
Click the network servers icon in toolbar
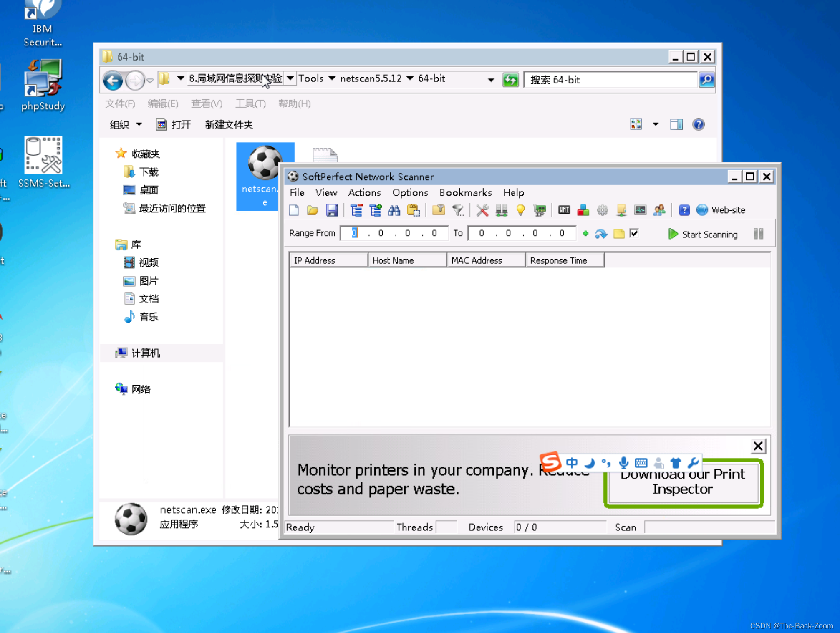[502, 210]
